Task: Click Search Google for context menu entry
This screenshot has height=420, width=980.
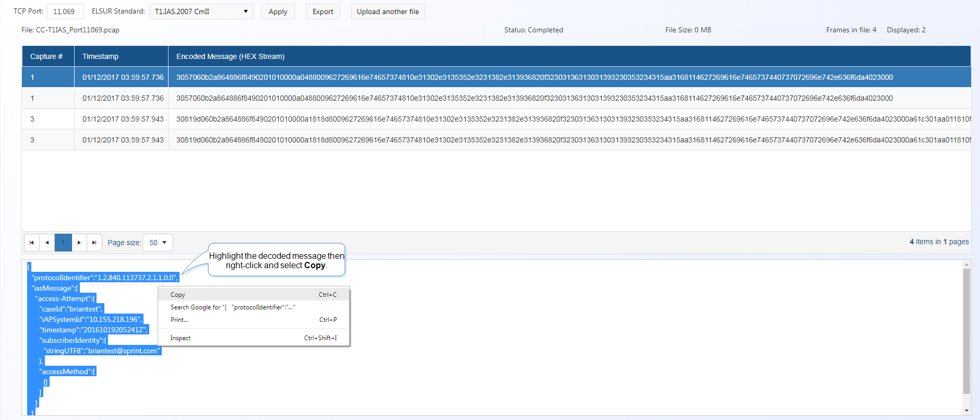Action: click(x=233, y=307)
